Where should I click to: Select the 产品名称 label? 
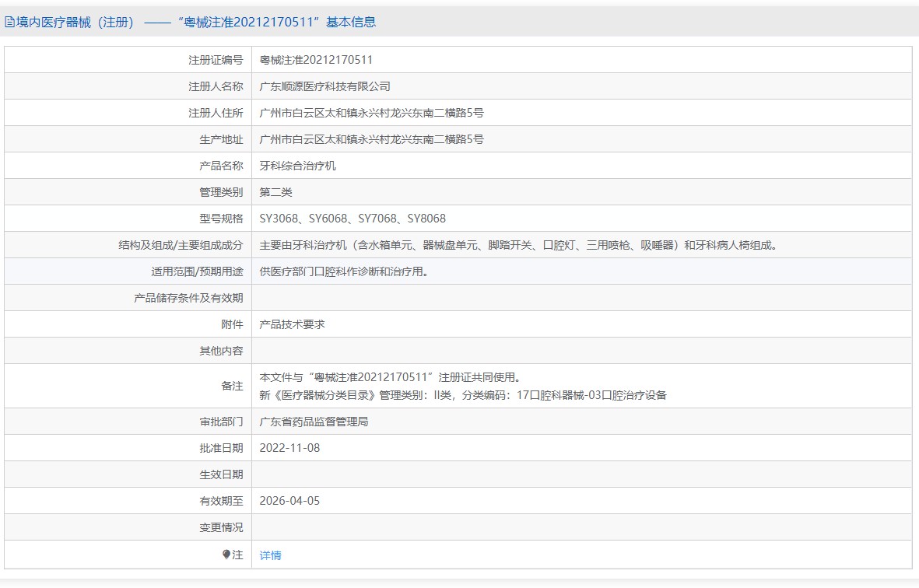coord(221,166)
